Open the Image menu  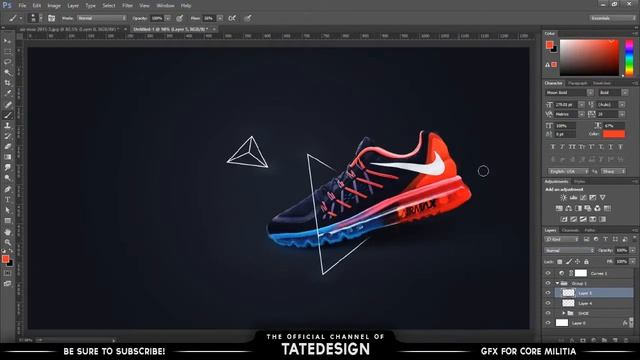tap(54, 6)
